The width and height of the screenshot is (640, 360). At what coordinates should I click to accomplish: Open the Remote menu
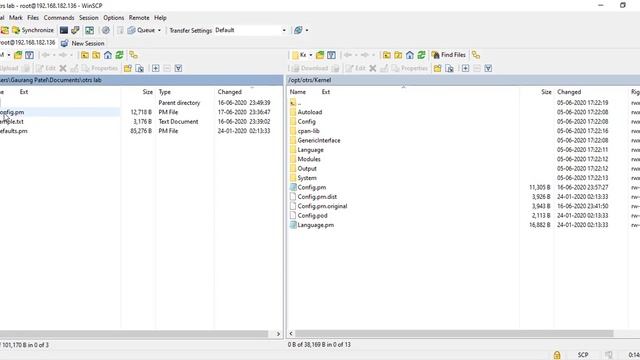point(139,18)
